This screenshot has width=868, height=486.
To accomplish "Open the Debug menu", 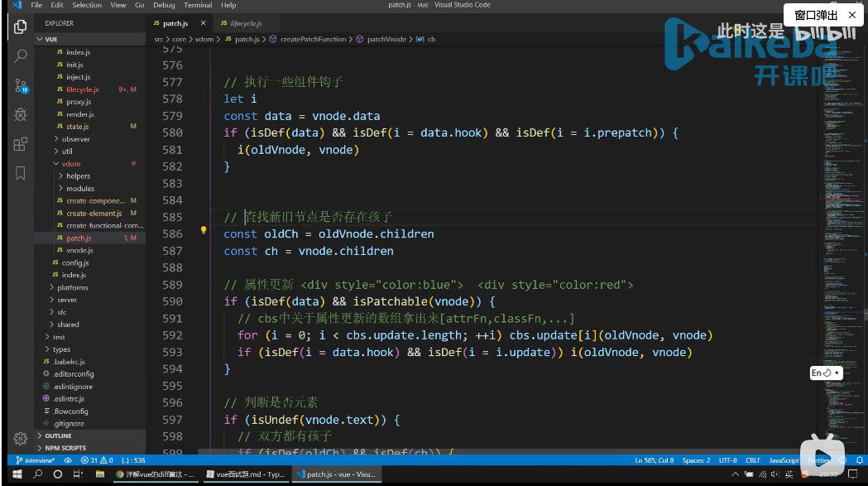I will pos(164,5).
